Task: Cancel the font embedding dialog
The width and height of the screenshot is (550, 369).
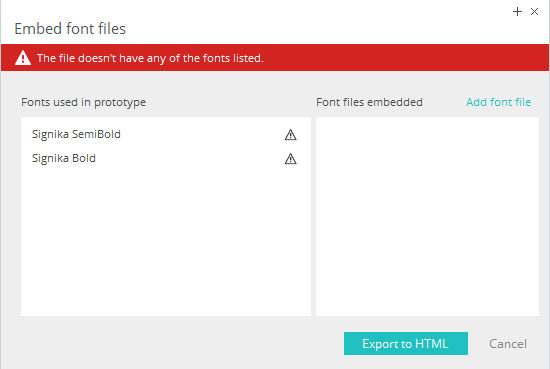Action: tap(508, 344)
